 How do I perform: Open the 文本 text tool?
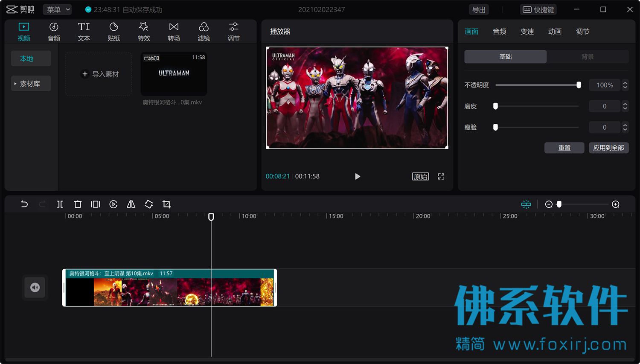click(84, 32)
